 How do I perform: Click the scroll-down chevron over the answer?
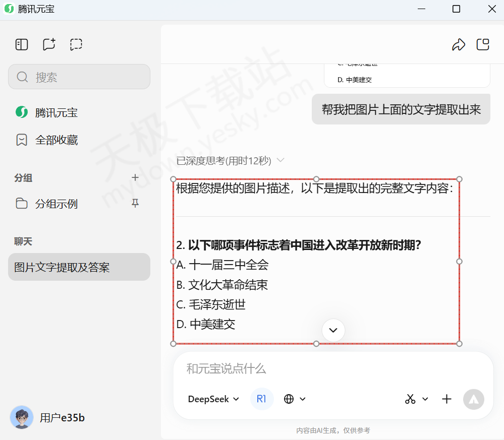click(333, 330)
